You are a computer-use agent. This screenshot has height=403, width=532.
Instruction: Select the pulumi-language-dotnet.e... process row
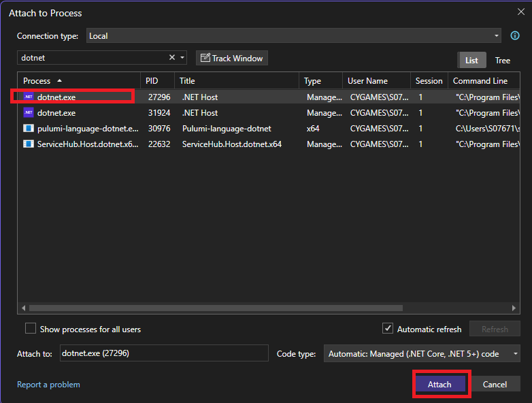[x=269, y=129]
